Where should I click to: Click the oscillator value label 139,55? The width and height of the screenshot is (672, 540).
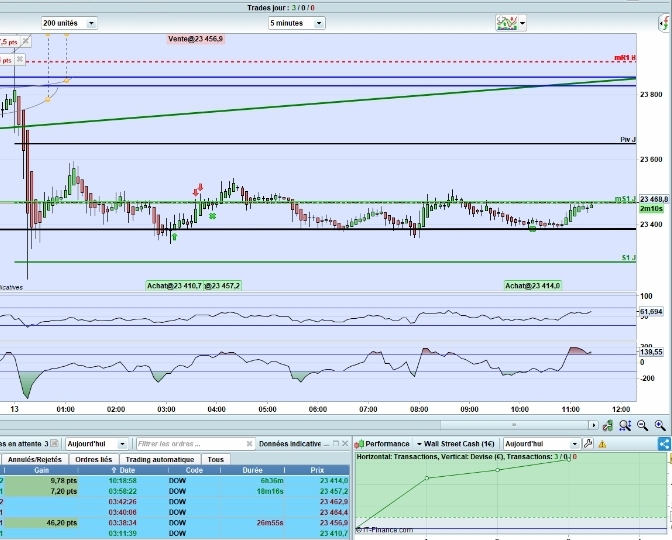pos(651,352)
